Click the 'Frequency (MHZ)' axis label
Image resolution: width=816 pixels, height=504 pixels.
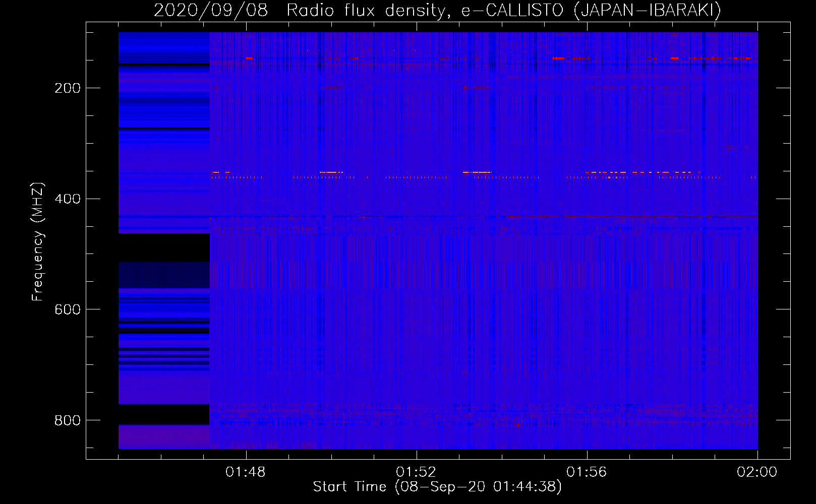pyautogui.click(x=38, y=241)
